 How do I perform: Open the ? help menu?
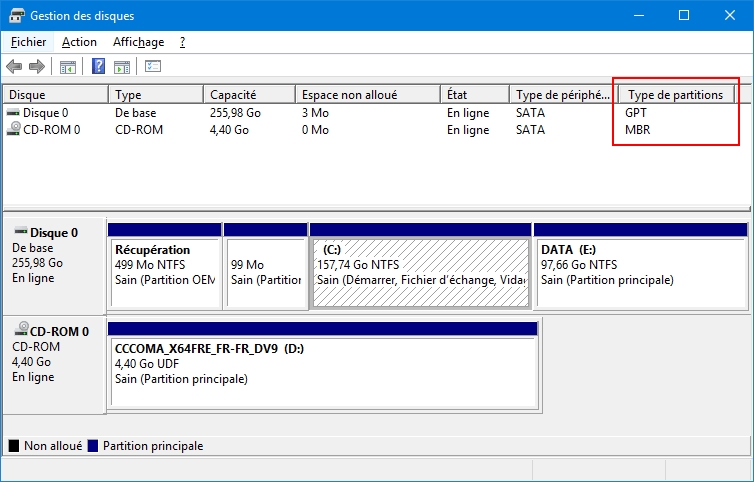click(x=182, y=42)
